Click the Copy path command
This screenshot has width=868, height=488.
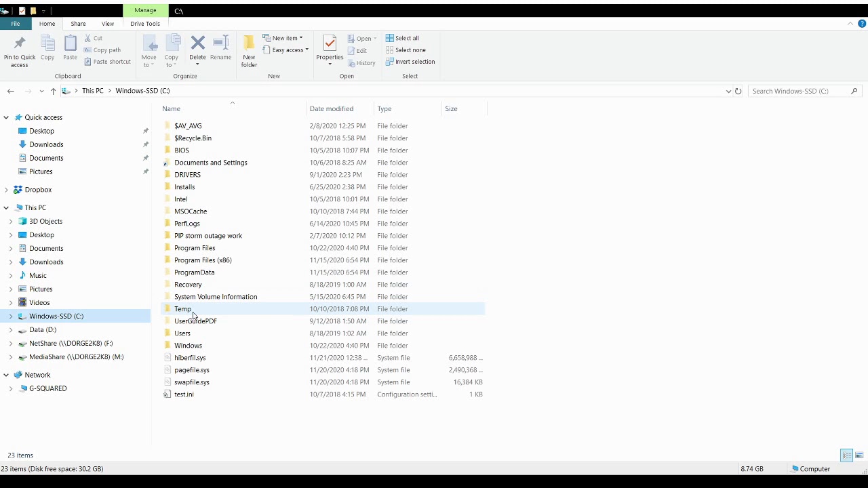[102, 50]
